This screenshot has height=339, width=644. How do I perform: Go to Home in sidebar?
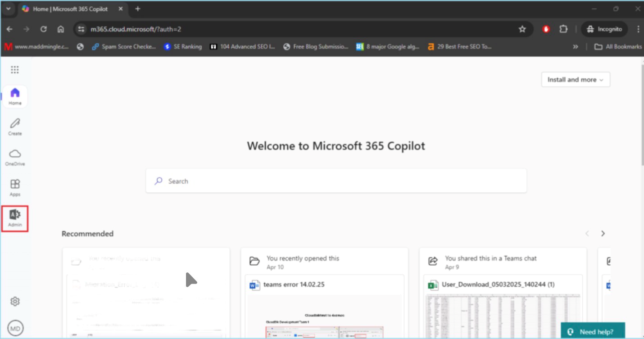[15, 96]
